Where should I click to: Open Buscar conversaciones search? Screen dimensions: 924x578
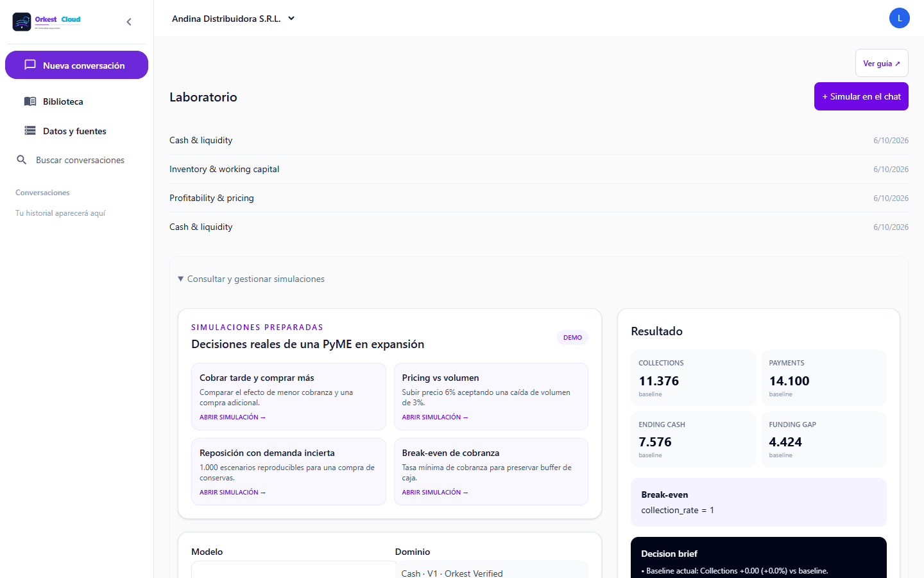[x=76, y=160]
